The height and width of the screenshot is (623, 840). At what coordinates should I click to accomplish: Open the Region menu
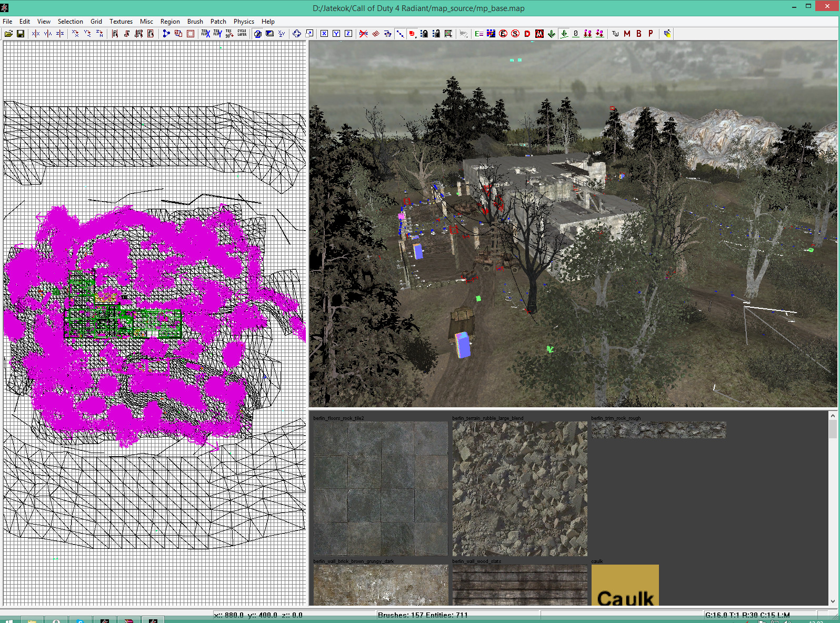170,22
